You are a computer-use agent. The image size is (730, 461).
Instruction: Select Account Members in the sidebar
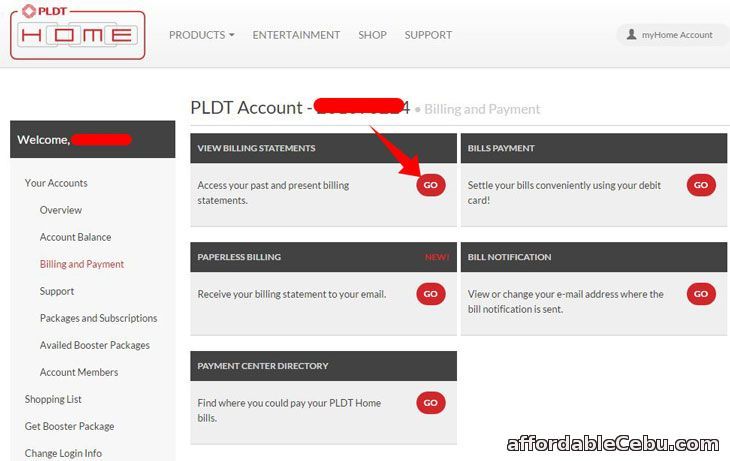click(79, 372)
